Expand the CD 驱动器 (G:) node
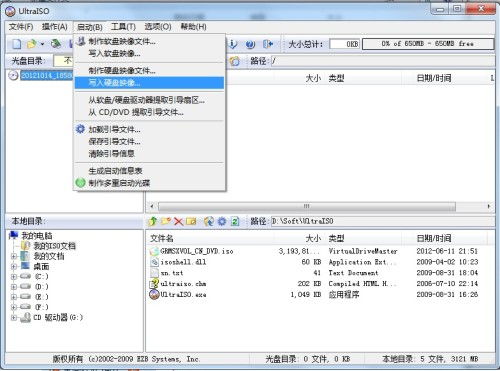The image size is (500, 371). point(14,318)
